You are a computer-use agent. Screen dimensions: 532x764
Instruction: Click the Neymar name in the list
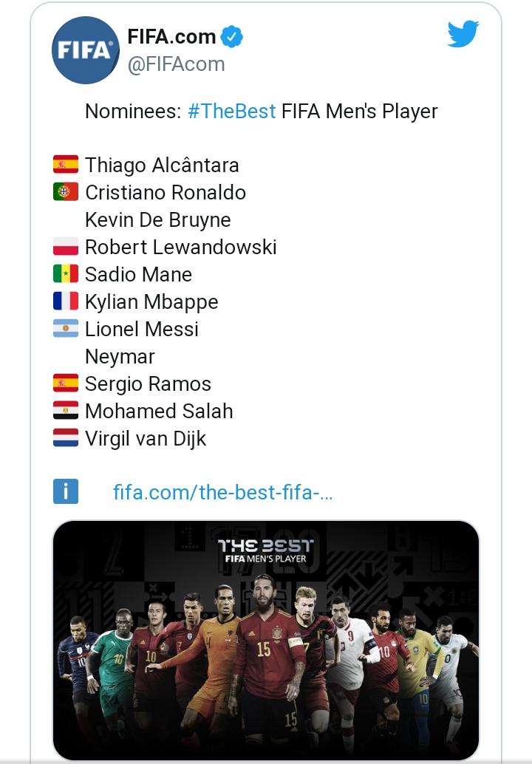(x=120, y=357)
